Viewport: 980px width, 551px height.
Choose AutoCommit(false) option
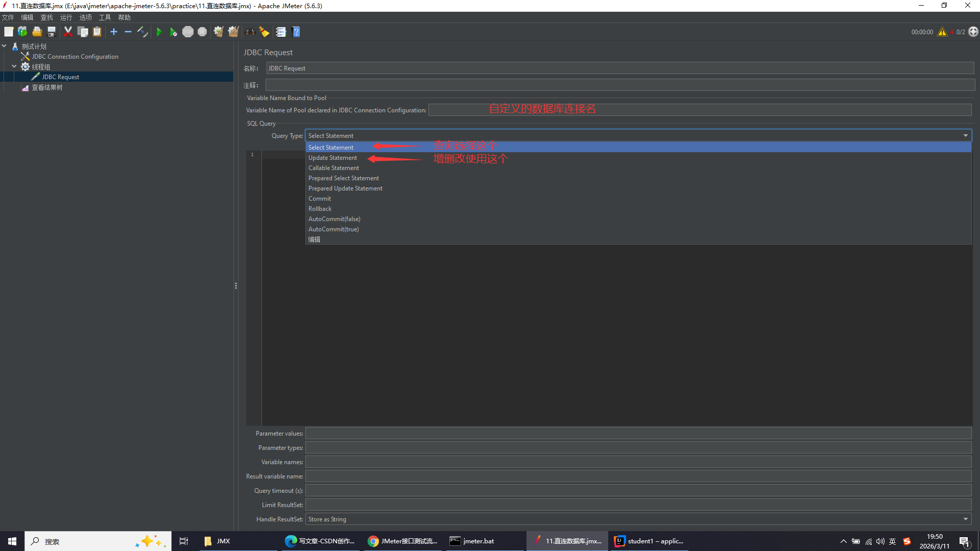[638, 219]
